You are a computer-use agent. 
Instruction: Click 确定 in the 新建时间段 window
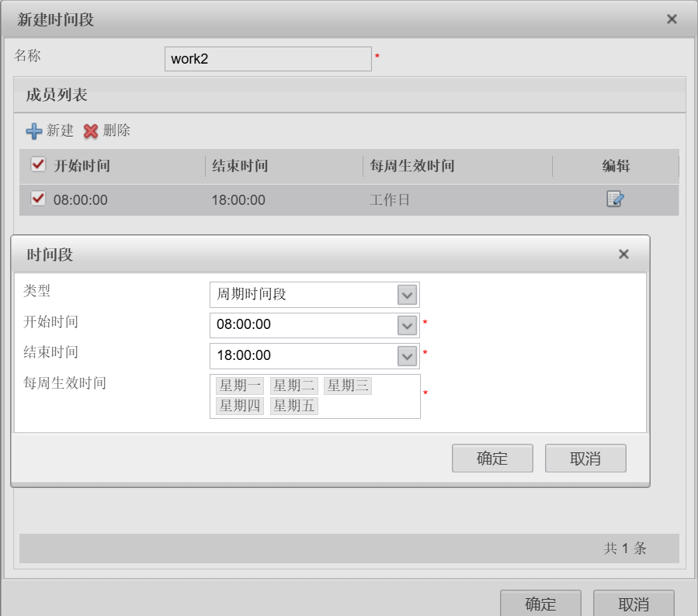point(540,604)
